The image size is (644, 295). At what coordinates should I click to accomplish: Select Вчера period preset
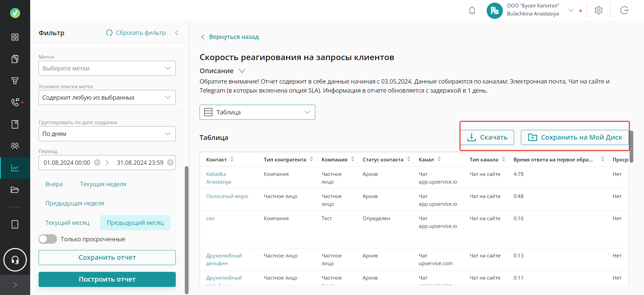[x=54, y=184]
